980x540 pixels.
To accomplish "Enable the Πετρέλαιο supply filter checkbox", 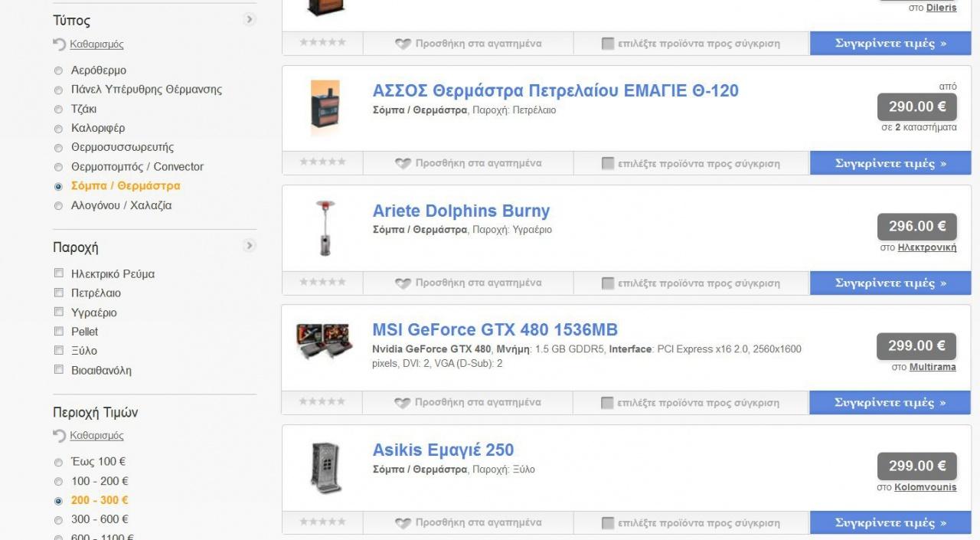I will click(58, 293).
